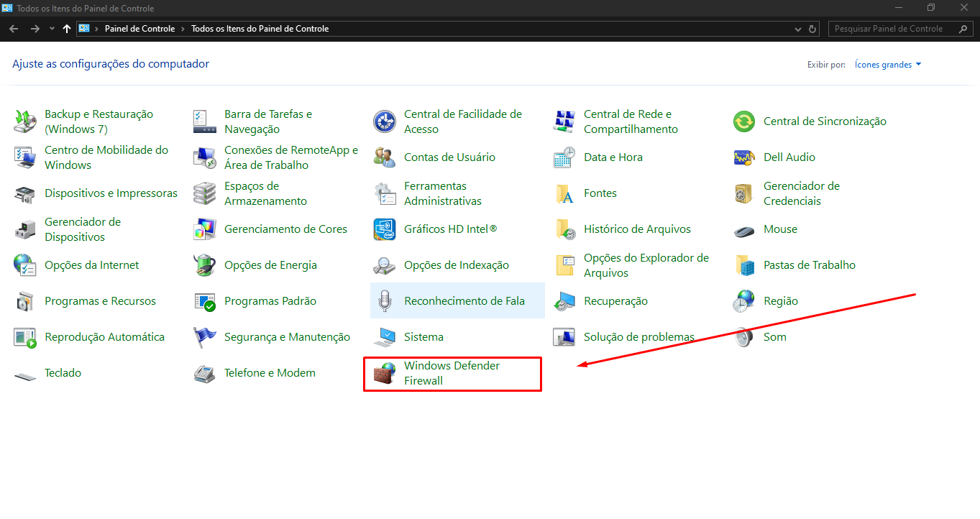Open Contas de Usuário icon

pos(385,157)
